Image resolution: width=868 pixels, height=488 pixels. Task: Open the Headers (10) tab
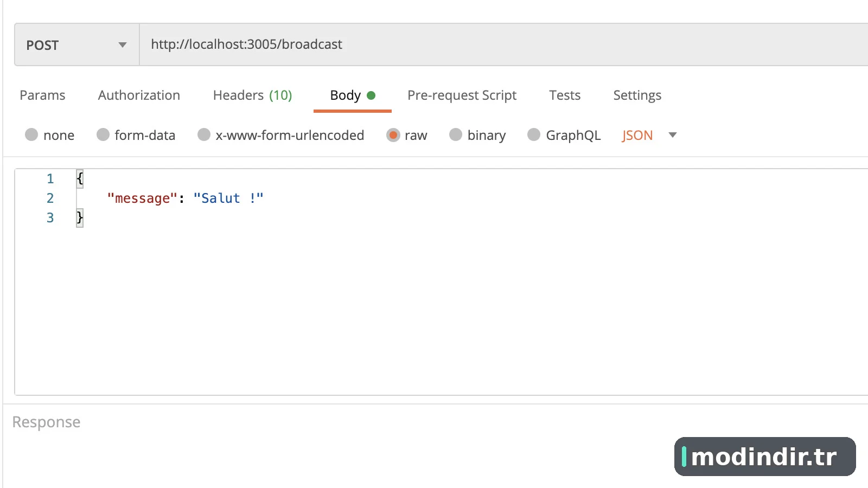pos(252,95)
